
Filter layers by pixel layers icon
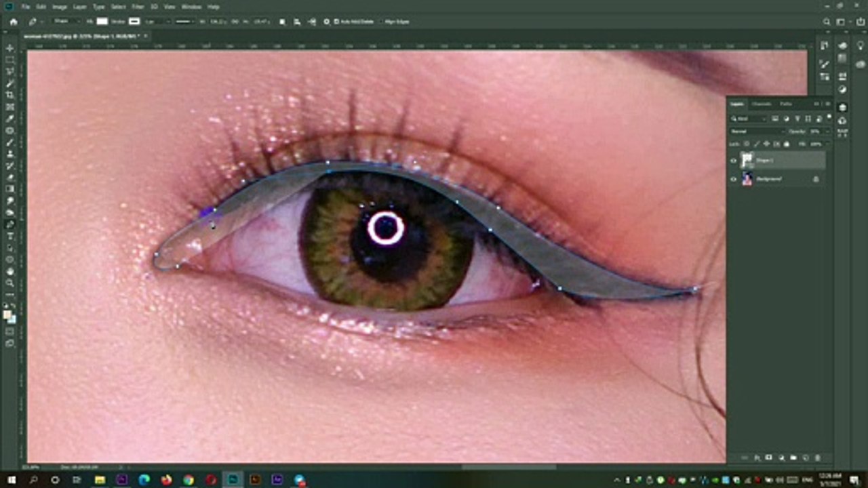click(775, 119)
